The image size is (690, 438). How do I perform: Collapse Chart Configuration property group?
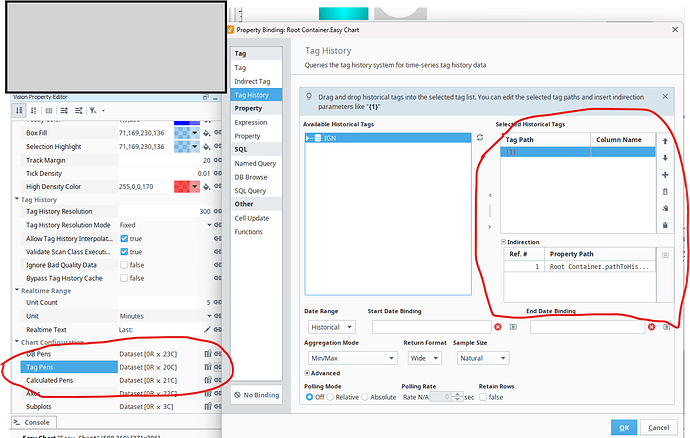[x=17, y=342]
